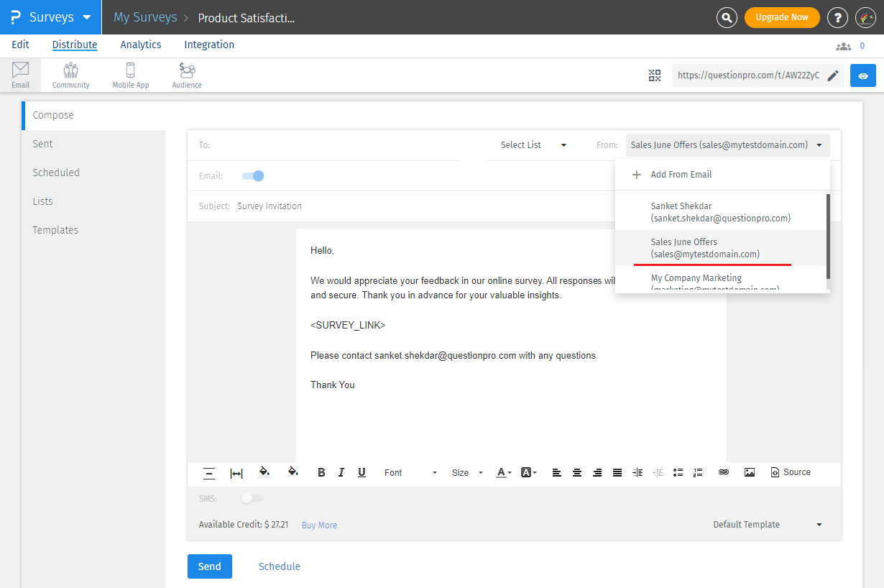The image size is (884, 588).
Task: Click the blue eye preview button
Action: coord(863,75)
